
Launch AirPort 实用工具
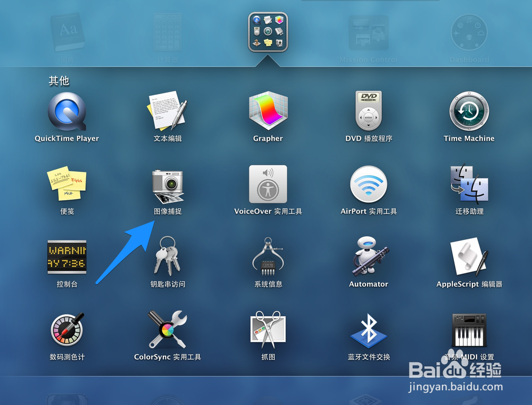(369, 184)
